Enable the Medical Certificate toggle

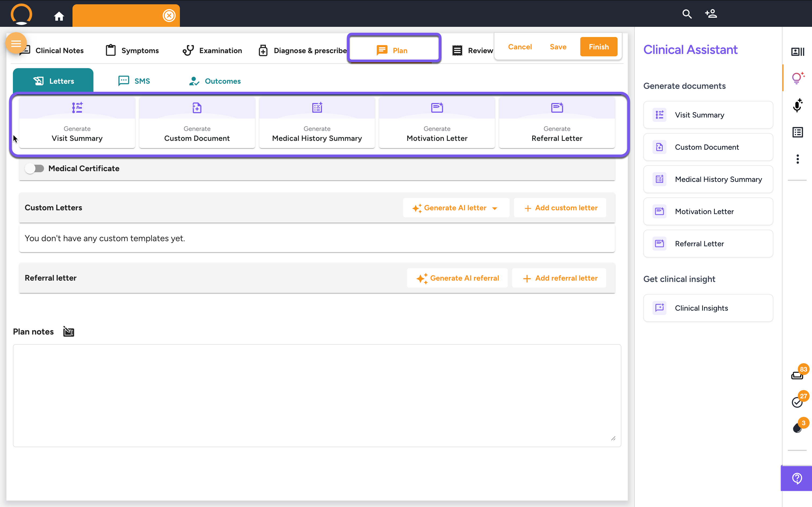[x=35, y=168]
